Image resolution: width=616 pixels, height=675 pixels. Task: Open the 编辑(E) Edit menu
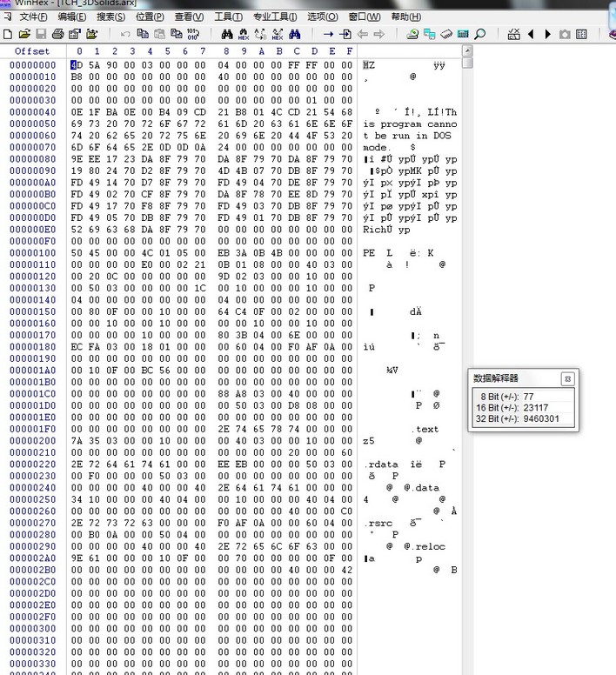click(72, 17)
